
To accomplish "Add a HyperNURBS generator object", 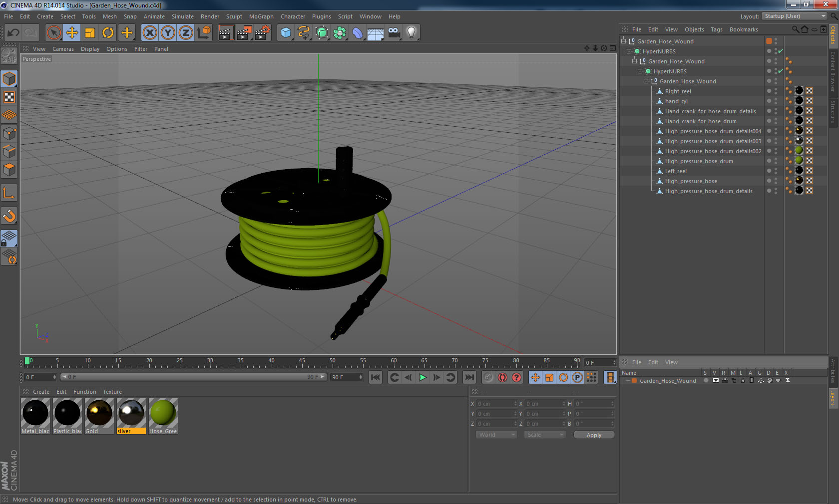I will 322,33.
